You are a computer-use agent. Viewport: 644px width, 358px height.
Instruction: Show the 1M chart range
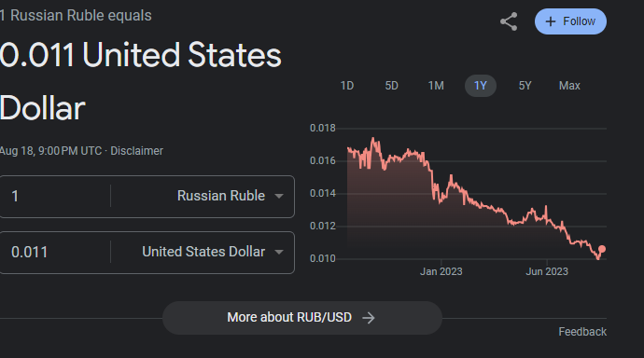(436, 86)
